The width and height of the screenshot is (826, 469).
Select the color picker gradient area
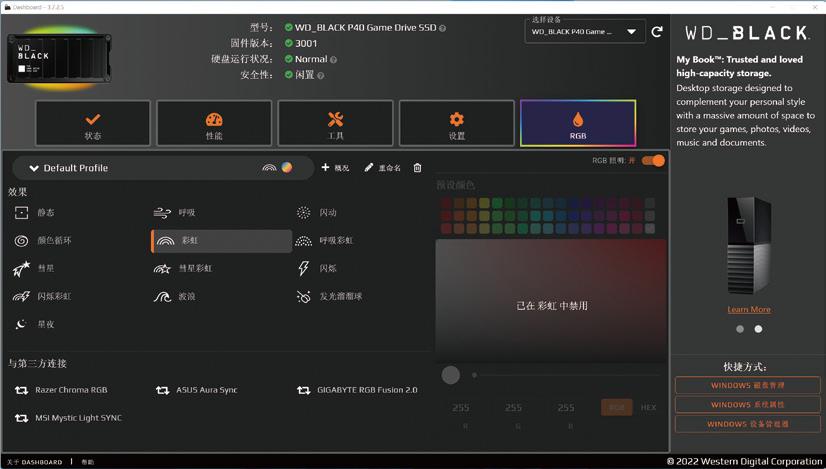point(551,301)
